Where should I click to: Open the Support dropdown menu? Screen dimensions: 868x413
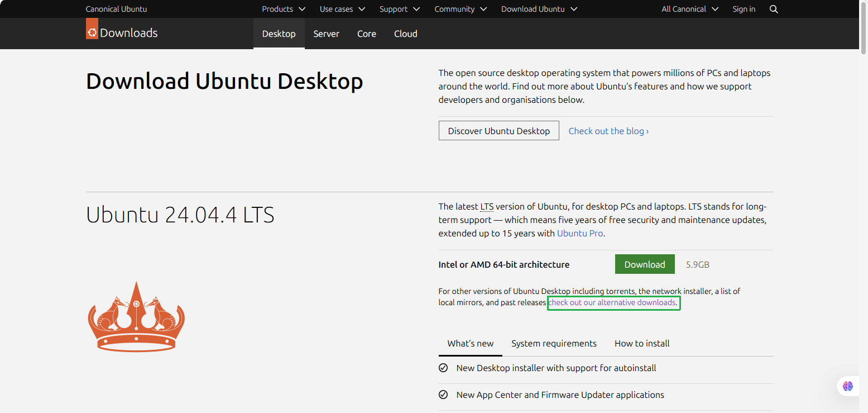399,9
